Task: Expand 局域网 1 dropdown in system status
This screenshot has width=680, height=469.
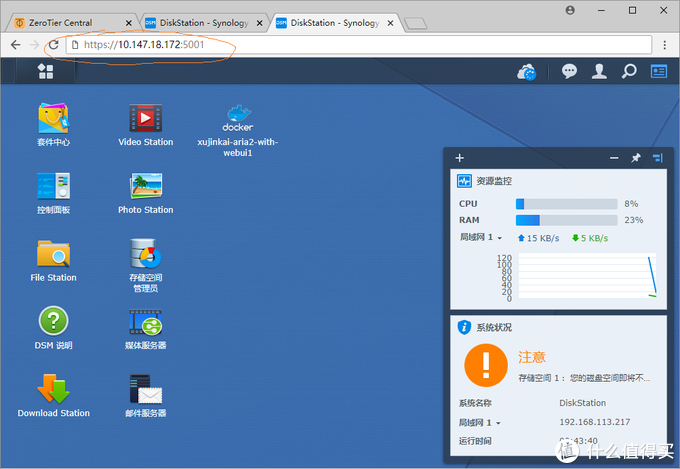Action: pos(481,422)
